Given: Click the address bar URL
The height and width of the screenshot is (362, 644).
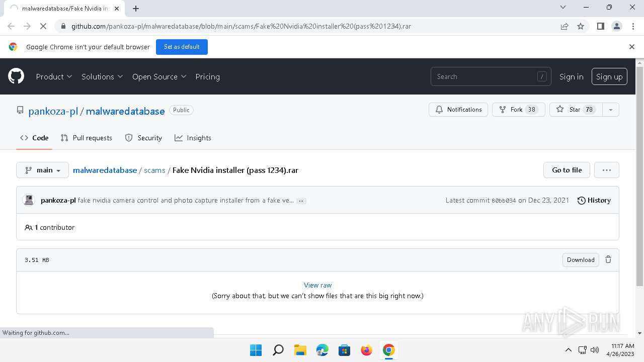Looking at the screenshot, I should pos(241,26).
